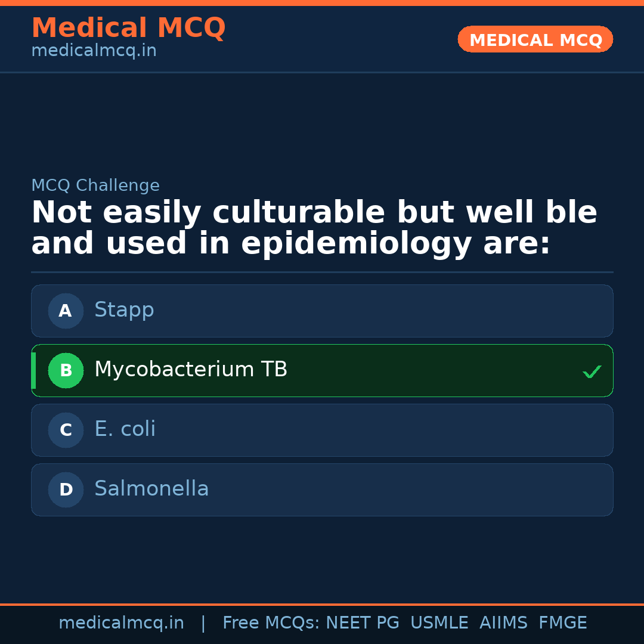This screenshot has width=644, height=644.
Task: Click the orange MEDICAL MCQ badge
Action: (535, 39)
